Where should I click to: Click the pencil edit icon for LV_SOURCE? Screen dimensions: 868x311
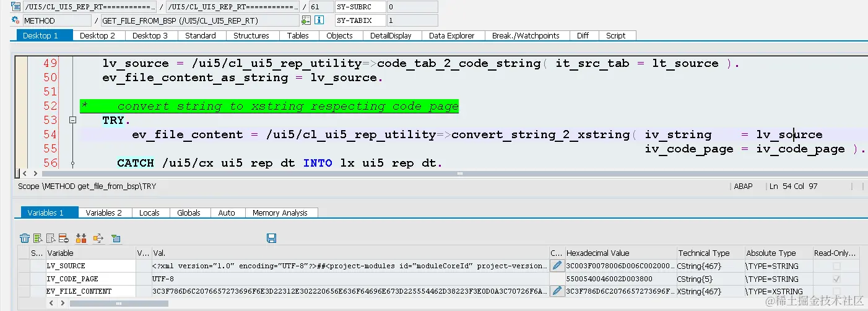557,266
